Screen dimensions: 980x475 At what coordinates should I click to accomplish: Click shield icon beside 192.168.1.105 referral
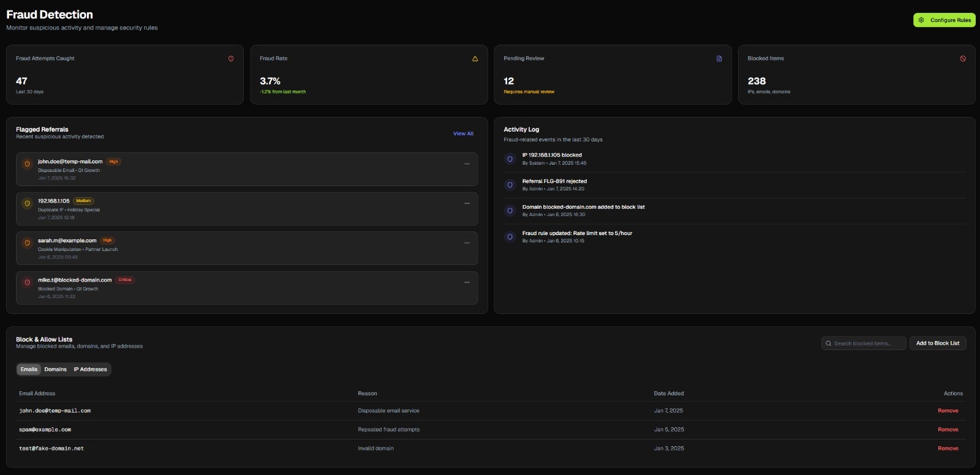(x=27, y=203)
